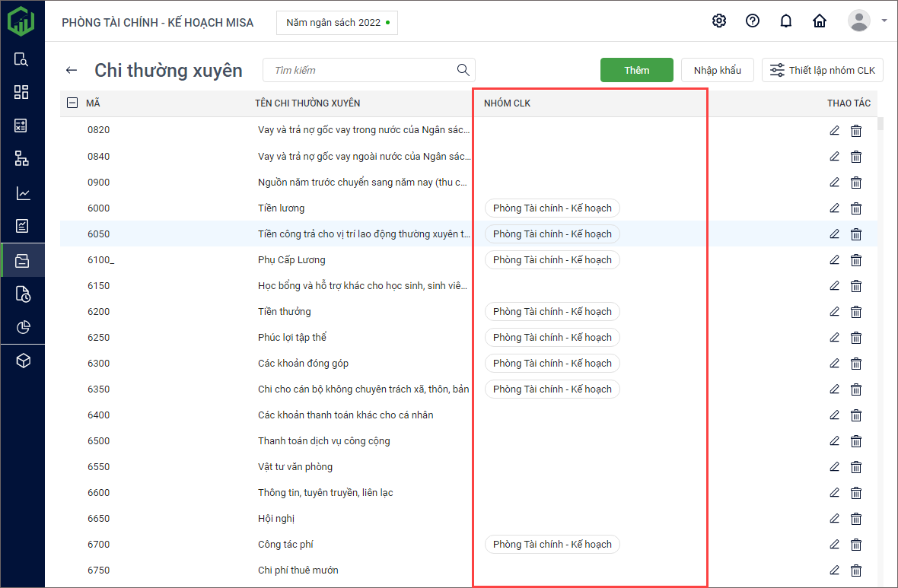Viewport: 898px width, 588px height.
Task: Click the back arrow beside Chi thường xuyên
Action: coord(72,70)
